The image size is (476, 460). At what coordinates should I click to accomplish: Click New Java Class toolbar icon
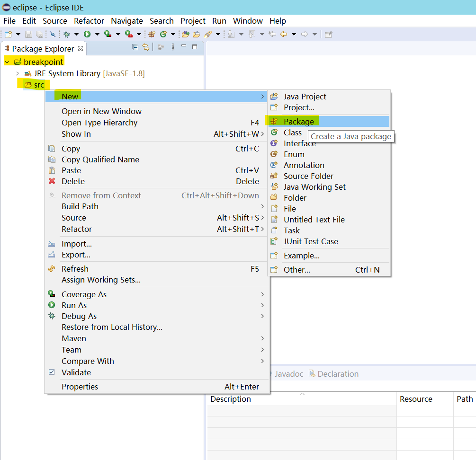pyautogui.click(x=163, y=34)
